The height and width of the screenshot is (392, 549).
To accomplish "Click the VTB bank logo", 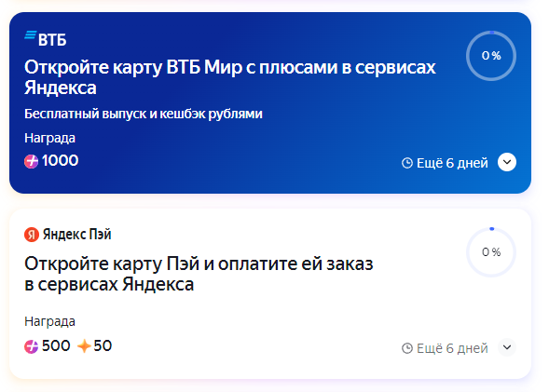I will tap(45, 39).
